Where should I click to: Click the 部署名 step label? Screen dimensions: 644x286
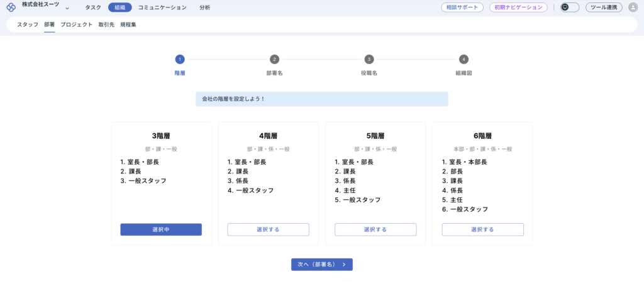coord(274,73)
